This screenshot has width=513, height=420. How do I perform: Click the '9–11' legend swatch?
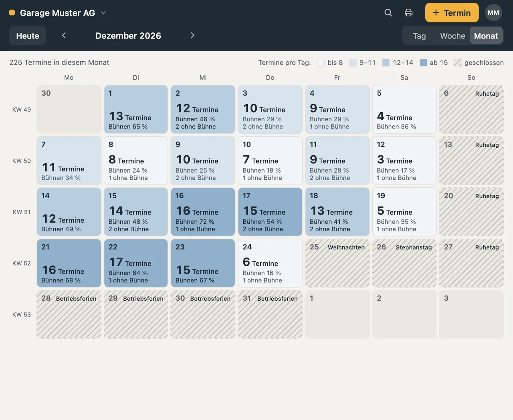pos(353,62)
